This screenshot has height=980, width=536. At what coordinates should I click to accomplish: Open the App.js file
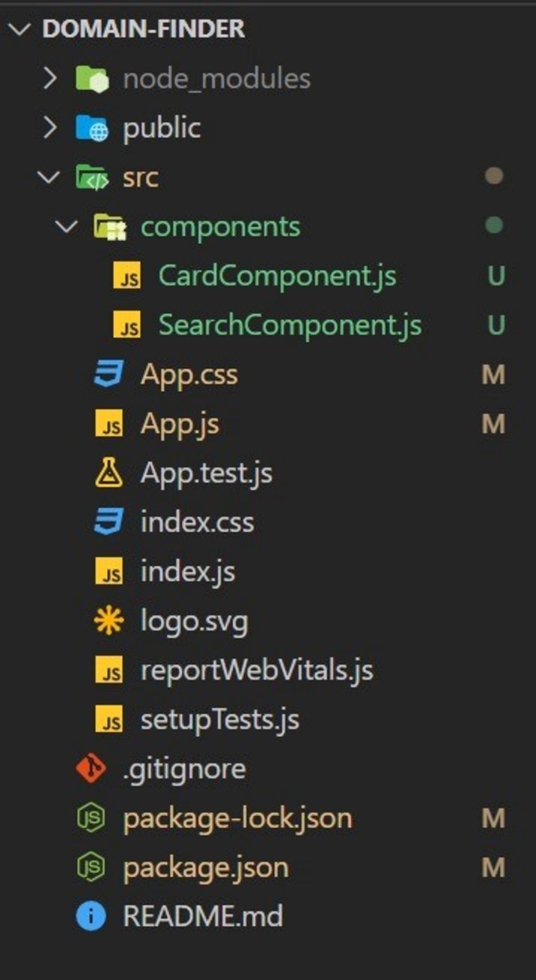180,425
